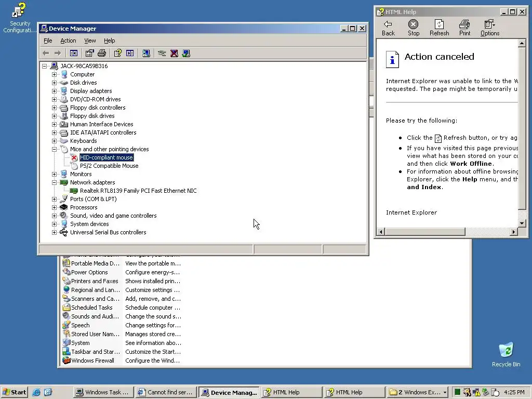Click the Enable device icon with green check
This screenshot has height=399, width=532.
[186, 54]
